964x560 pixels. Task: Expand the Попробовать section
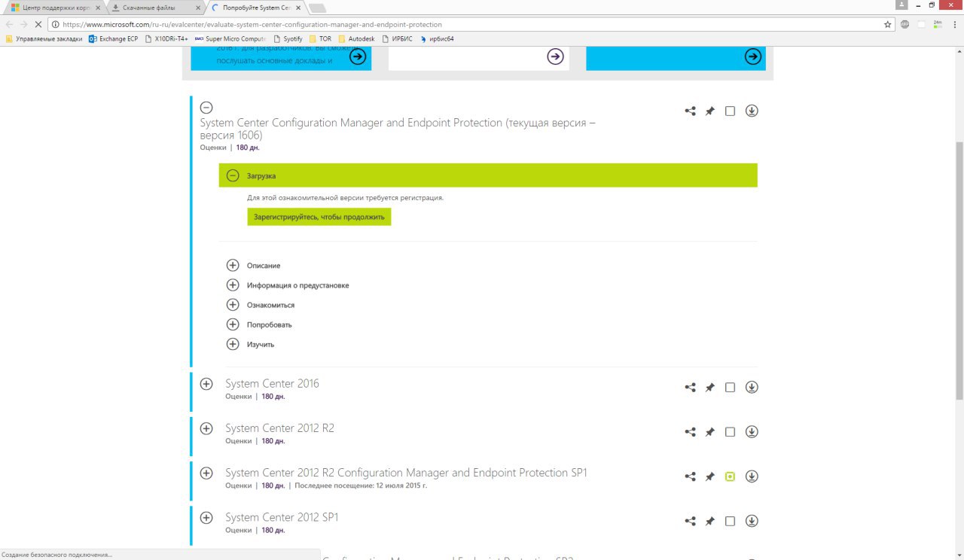(233, 324)
